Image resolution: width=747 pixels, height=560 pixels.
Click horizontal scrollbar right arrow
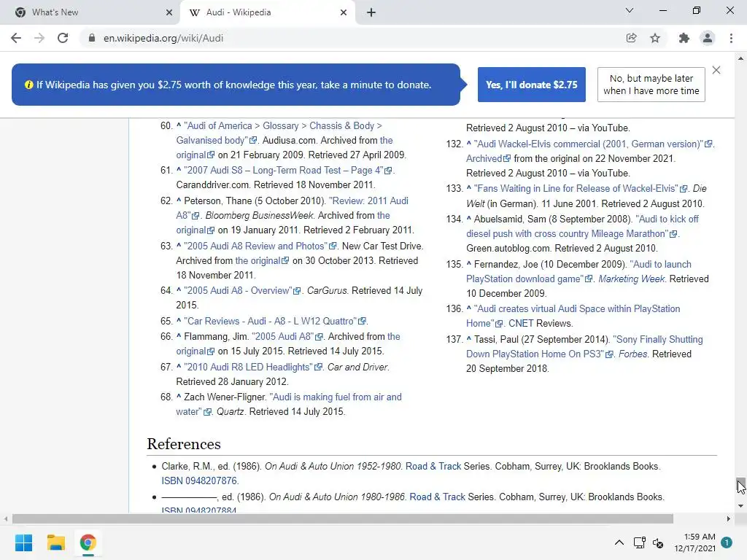729,518
